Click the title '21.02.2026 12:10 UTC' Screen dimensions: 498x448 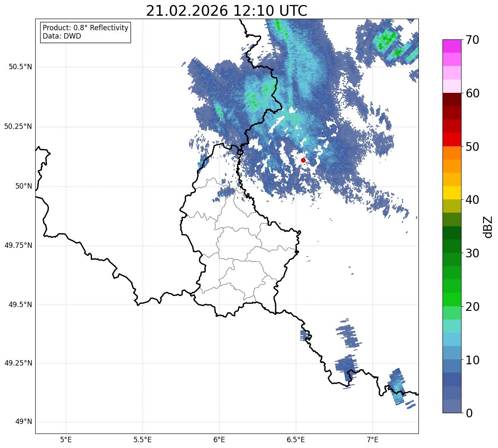click(227, 11)
